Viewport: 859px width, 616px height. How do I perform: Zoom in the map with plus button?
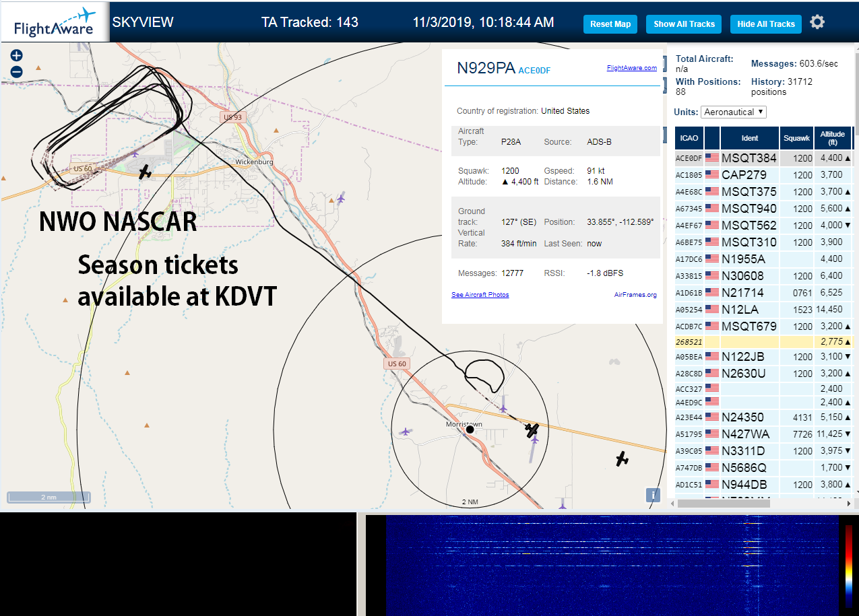[17, 56]
